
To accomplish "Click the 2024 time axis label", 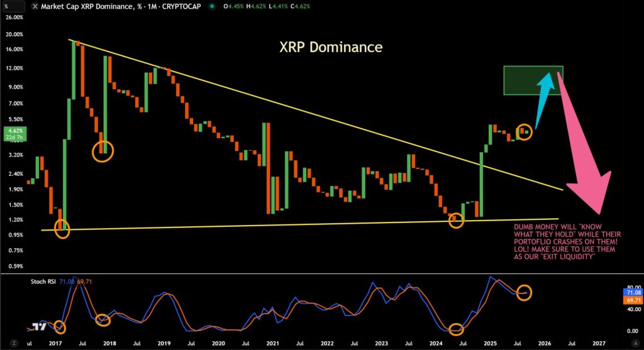I will point(436,344).
